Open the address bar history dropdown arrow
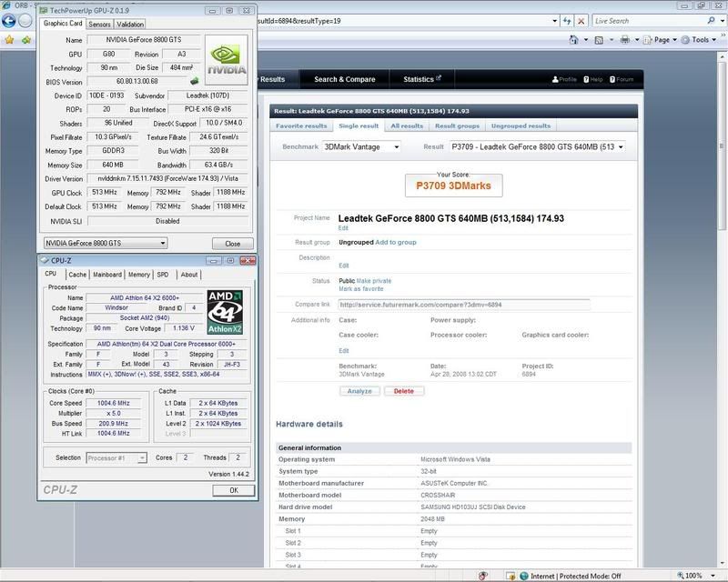728x582 pixels. click(555, 21)
